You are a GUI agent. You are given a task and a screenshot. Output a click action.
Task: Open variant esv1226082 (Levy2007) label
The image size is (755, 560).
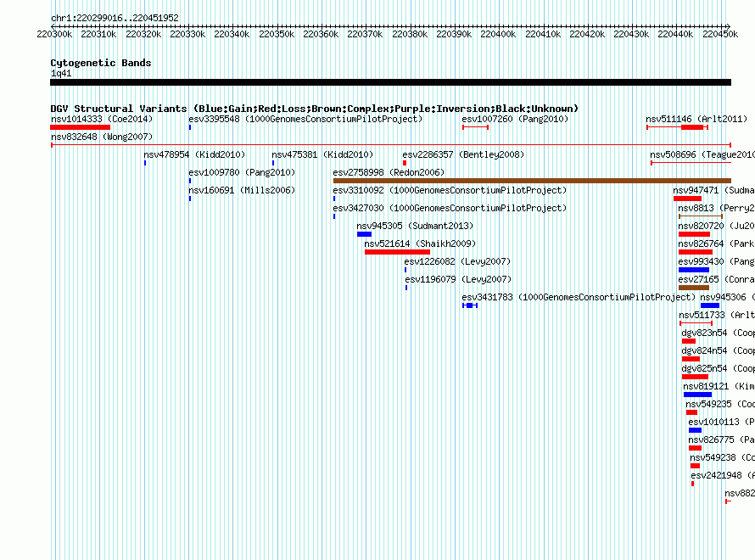click(457, 261)
